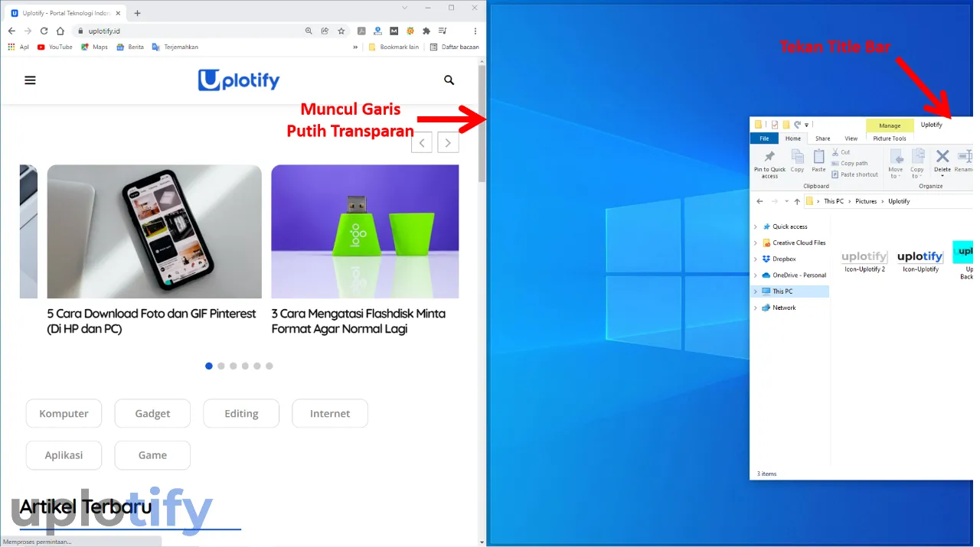Open Delete dropdown arrow in ribbon
This screenshot has height=547, width=980.
pos(942,176)
